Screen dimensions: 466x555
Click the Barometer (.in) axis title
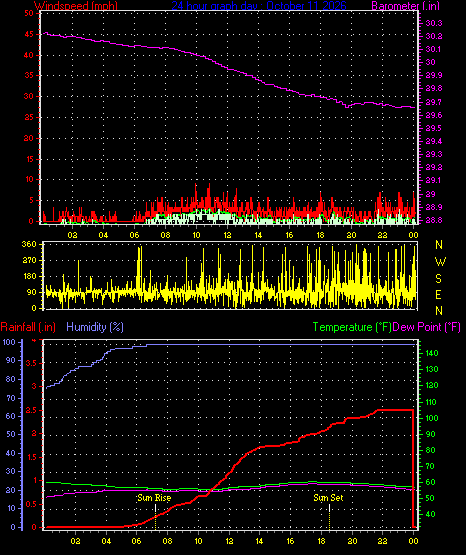pos(405,6)
